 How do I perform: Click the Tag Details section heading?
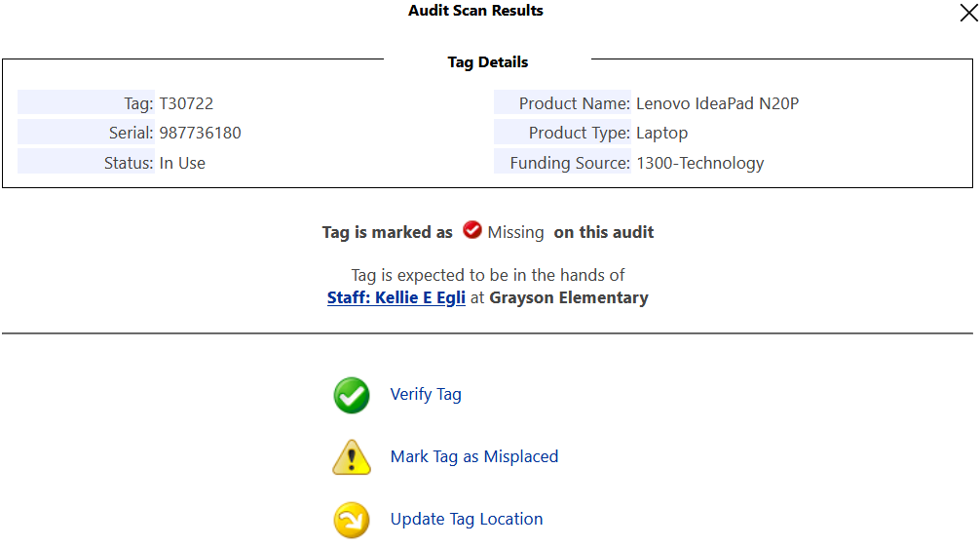tap(487, 62)
